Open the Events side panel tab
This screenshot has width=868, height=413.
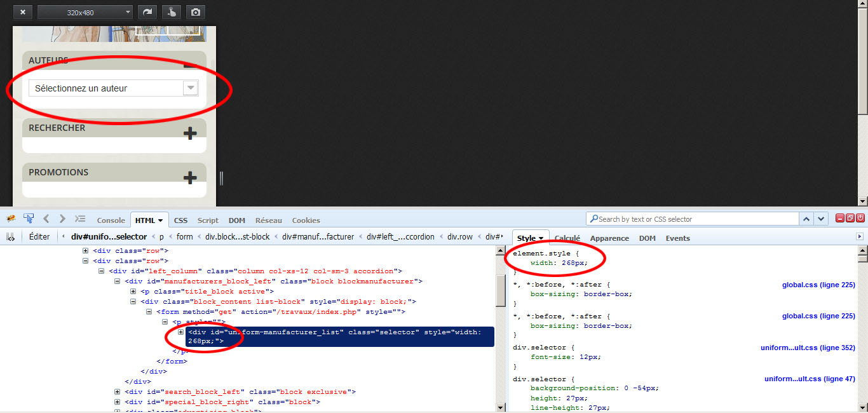click(x=677, y=238)
